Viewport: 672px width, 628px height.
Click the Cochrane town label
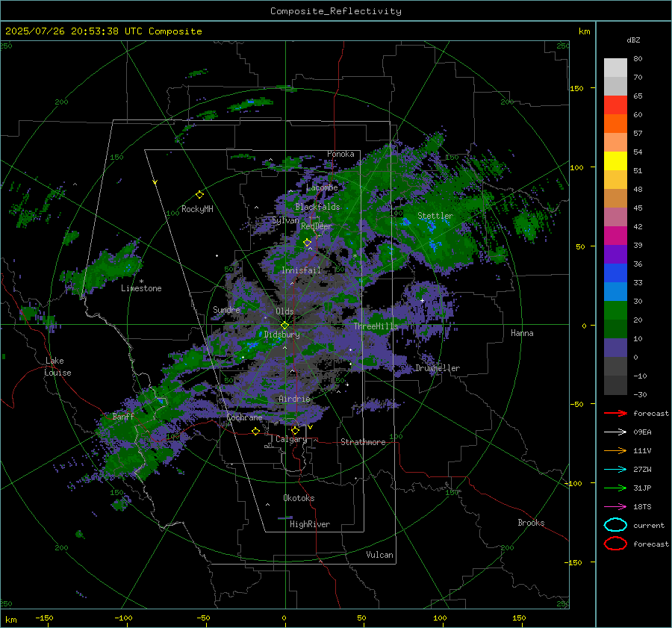click(244, 417)
